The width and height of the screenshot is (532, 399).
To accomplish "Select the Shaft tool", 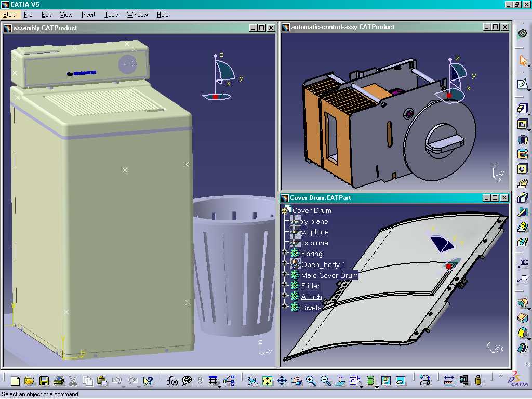I will pyautogui.click(x=523, y=139).
